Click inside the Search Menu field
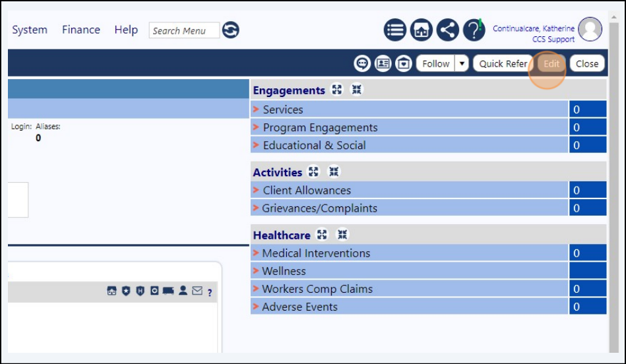Screen dimensions: 626x364 (184, 30)
